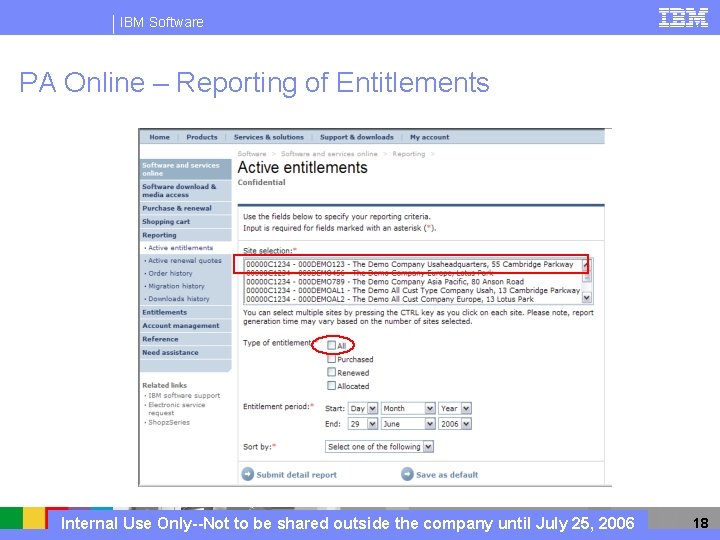This screenshot has height=540, width=720.
Task: Open Active entitlements sidebar item
Action: [x=180, y=248]
